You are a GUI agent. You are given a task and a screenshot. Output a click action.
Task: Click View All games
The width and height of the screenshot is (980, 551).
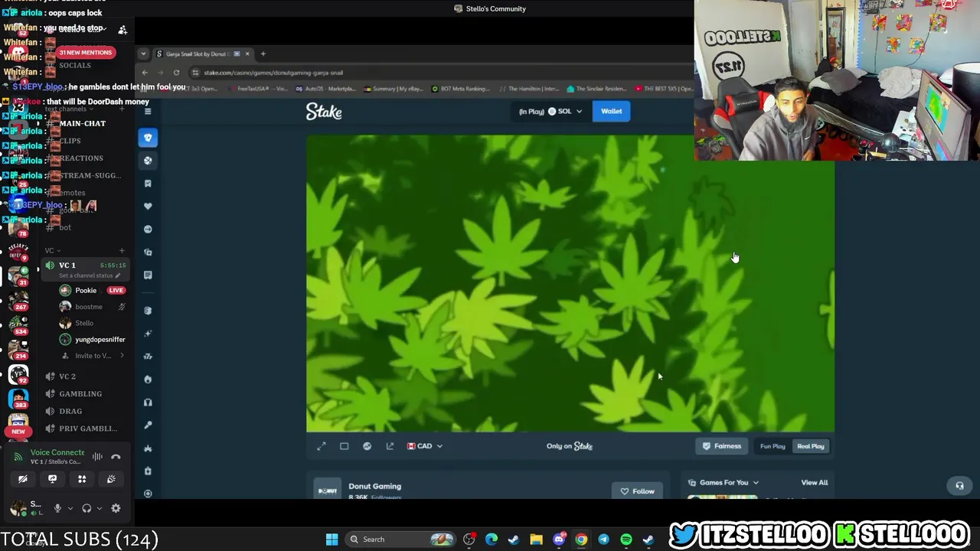(814, 483)
